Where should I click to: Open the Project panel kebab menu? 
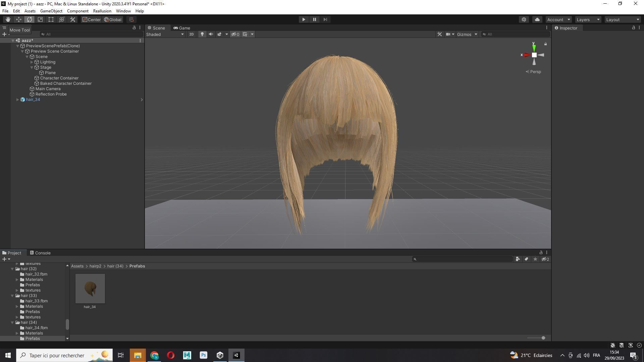pyautogui.click(x=547, y=253)
